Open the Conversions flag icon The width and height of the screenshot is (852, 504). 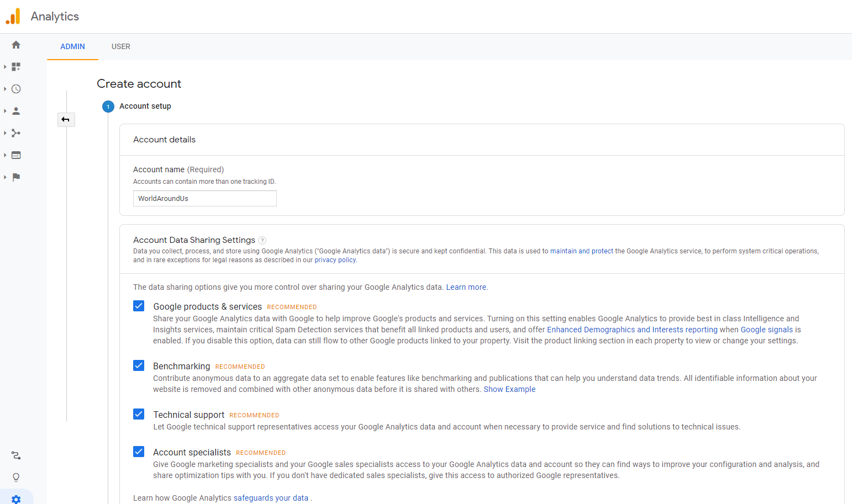coord(16,177)
